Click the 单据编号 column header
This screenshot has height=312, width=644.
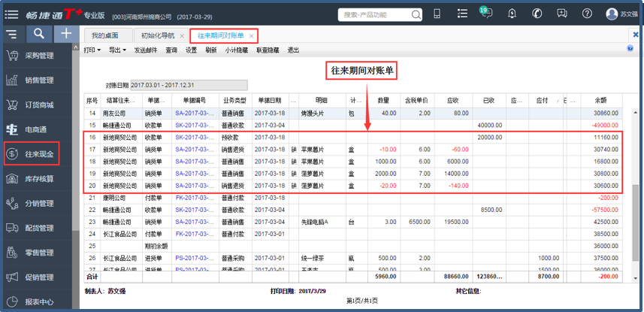[x=195, y=100]
